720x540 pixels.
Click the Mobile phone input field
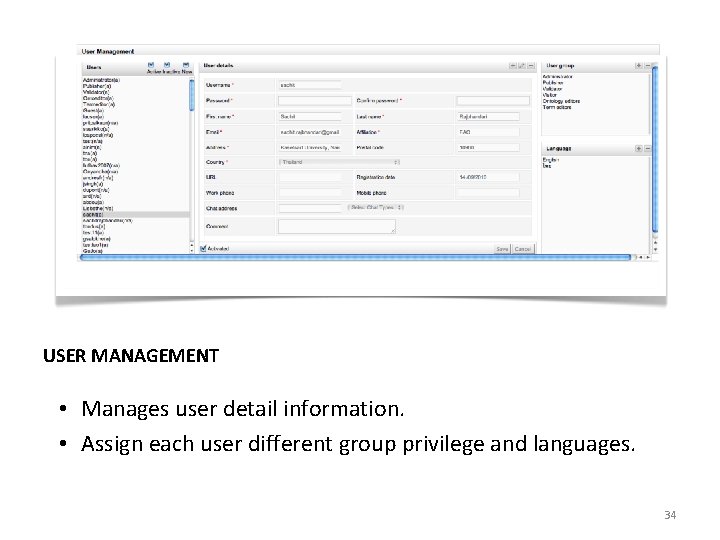coord(489,193)
